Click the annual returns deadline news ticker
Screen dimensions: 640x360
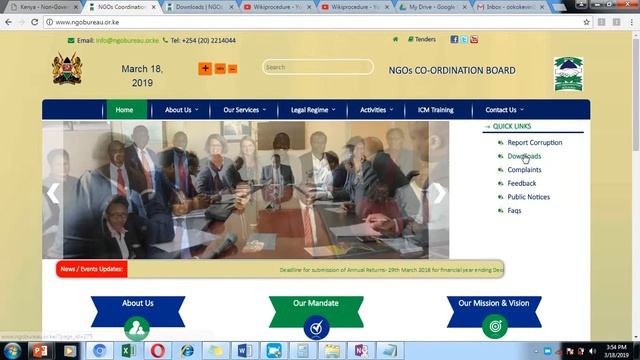click(391, 270)
